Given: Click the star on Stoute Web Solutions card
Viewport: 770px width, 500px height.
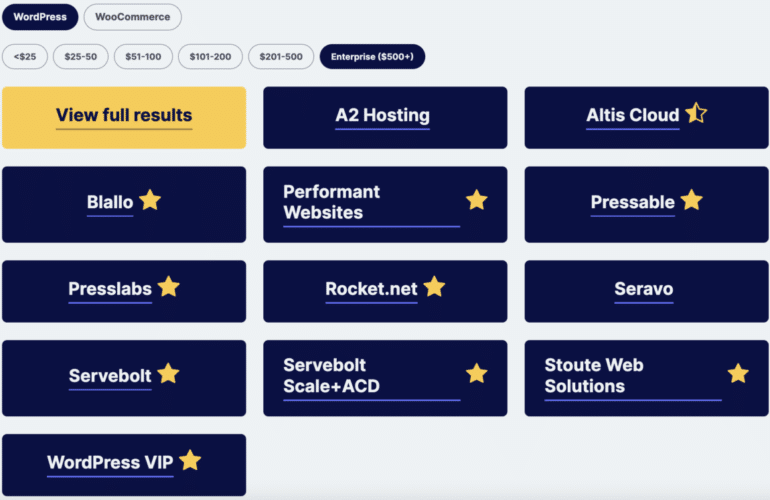Looking at the screenshot, I should (738, 374).
